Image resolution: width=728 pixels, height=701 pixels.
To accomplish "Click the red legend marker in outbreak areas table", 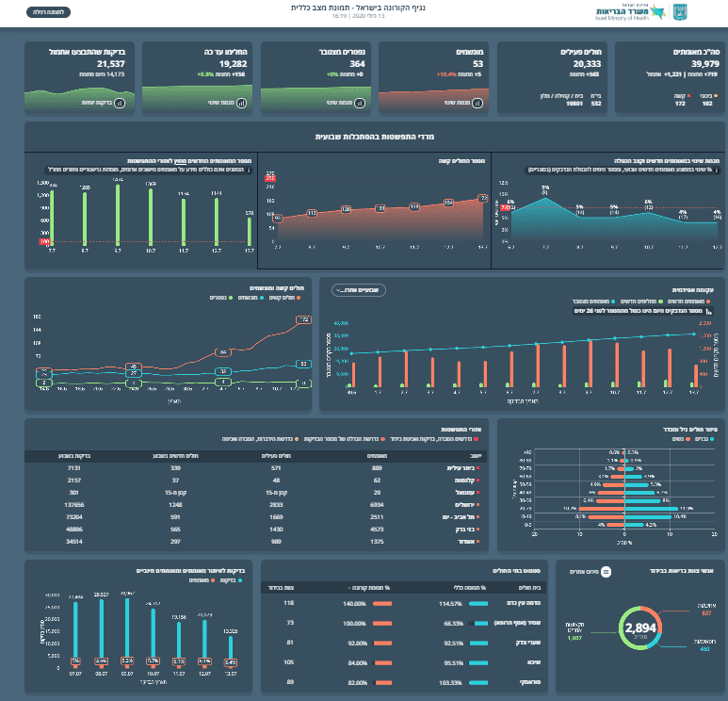I will tap(477, 439).
